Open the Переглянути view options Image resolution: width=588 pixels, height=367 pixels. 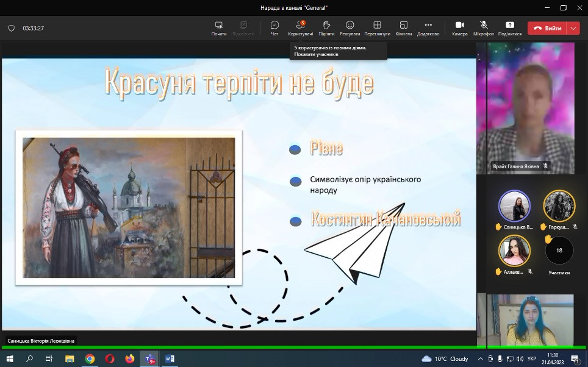tap(377, 28)
